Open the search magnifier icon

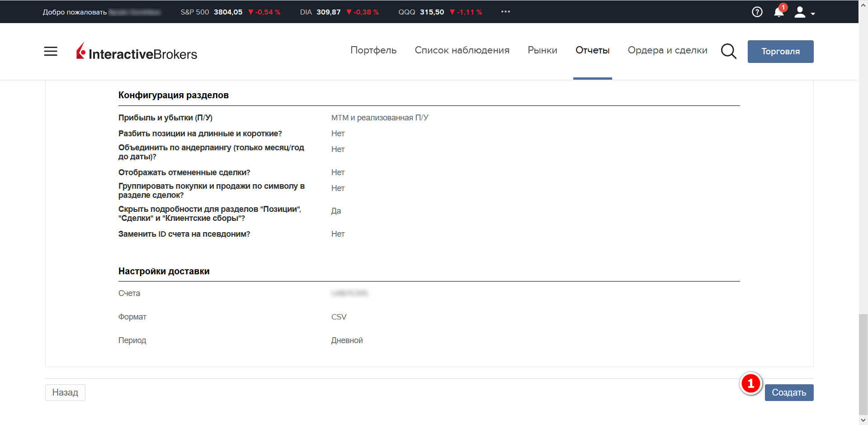pos(728,51)
